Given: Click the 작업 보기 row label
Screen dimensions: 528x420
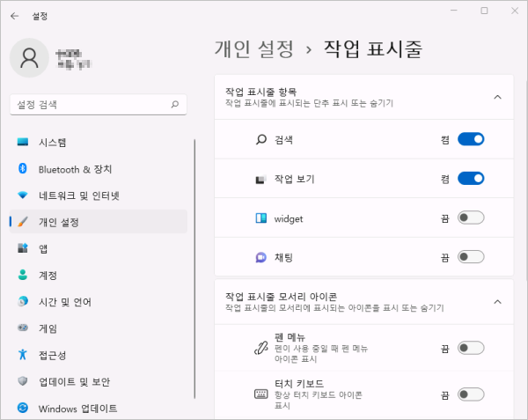Looking at the screenshot, I should [295, 179].
